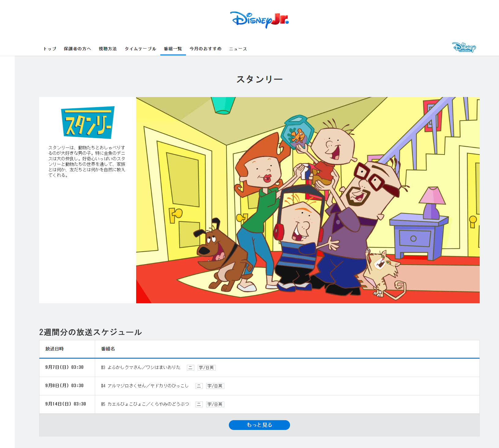This screenshot has height=448, width=499.
Task: Click the 字/日英 badge in episode #3 row
Action: (x=207, y=368)
